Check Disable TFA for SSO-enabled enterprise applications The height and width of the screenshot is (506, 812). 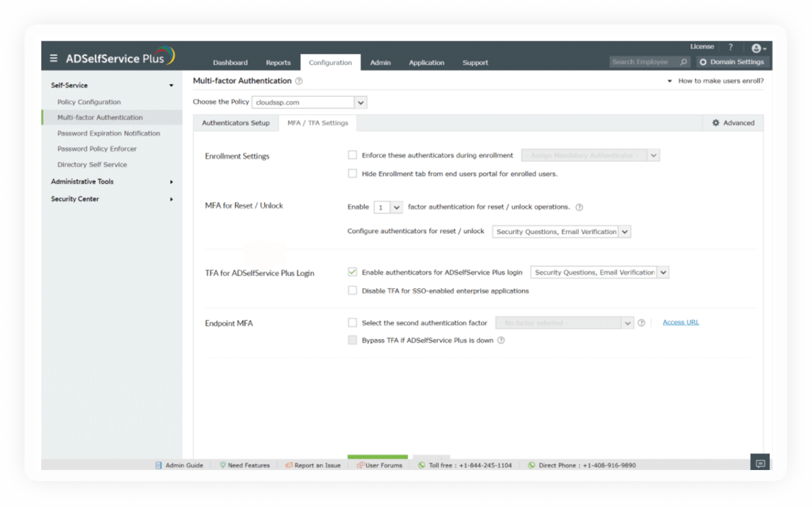(x=352, y=291)
